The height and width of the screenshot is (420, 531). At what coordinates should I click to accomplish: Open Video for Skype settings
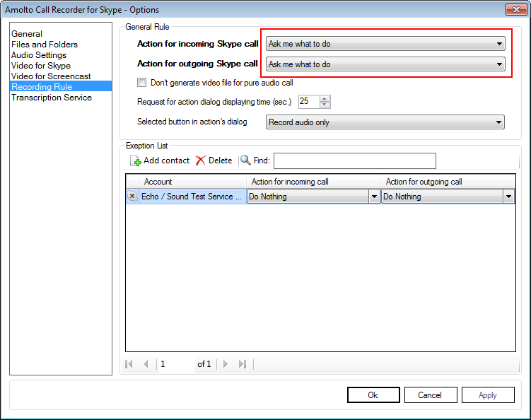(x=41, y=66)
